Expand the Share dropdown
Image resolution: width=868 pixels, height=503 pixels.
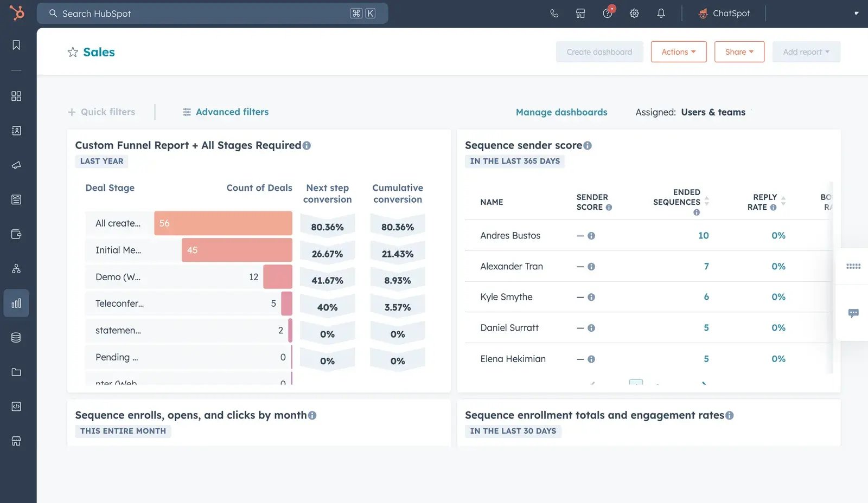[739, 52]
